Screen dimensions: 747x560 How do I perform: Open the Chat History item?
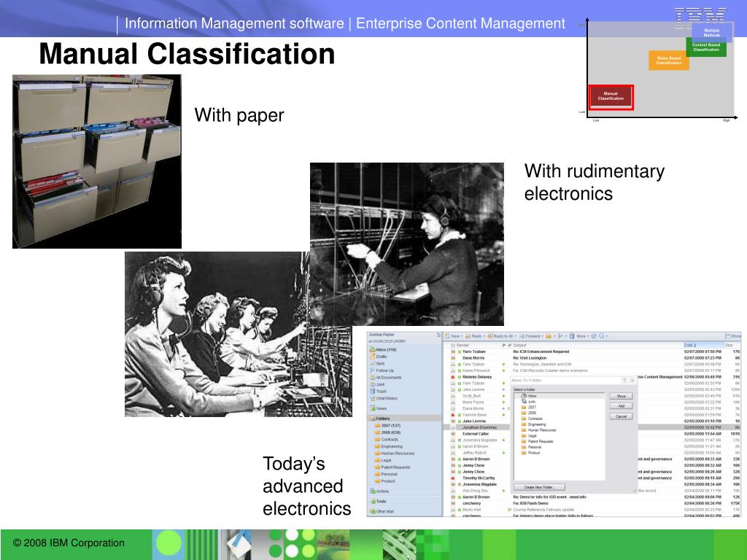click(x=383, y=399)
